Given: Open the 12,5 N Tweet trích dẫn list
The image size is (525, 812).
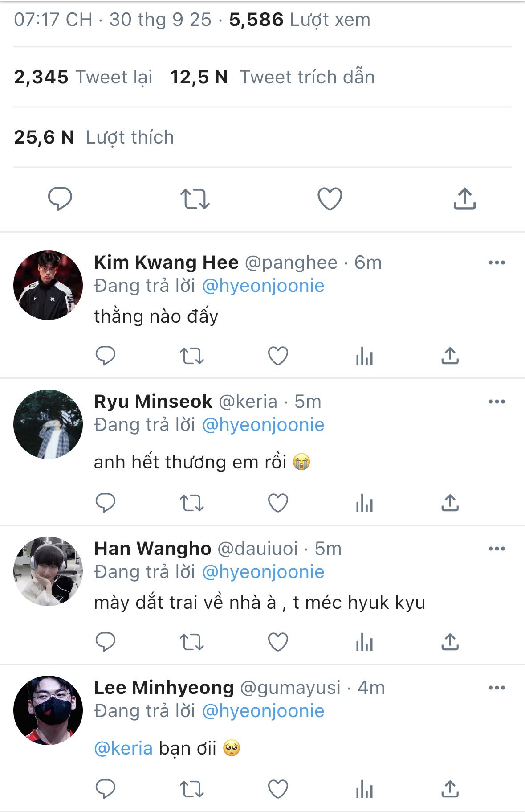Looking at the screenshot, I should coord(272,77).
